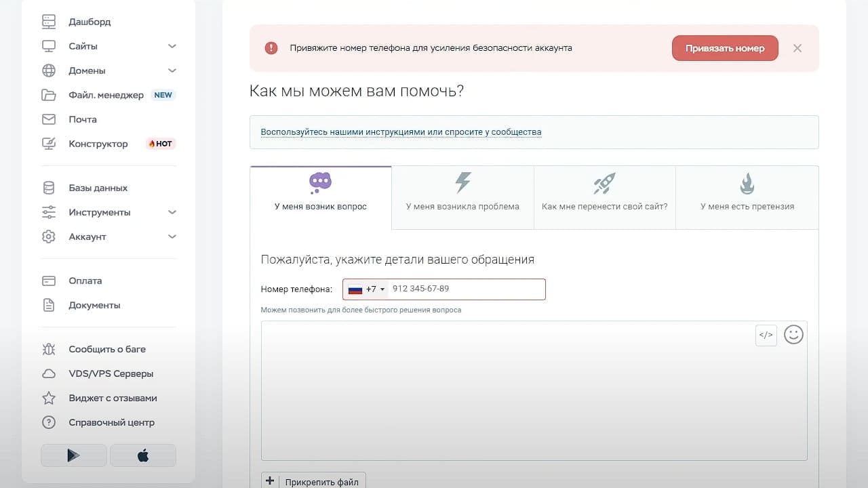Click the code insert icon in message box
868x488 pixels.
(x=766, y=335)
